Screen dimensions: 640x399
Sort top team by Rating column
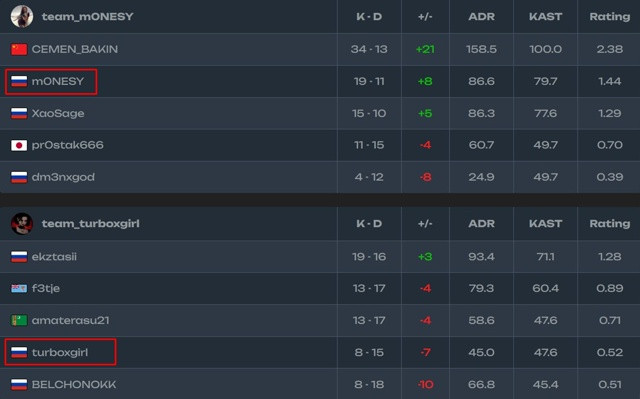(610, 17)
